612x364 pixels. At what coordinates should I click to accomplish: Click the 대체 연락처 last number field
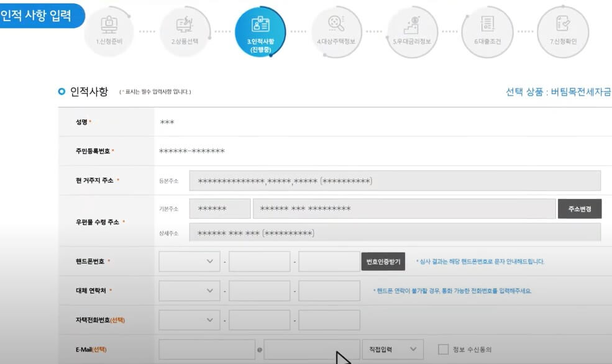329,291
